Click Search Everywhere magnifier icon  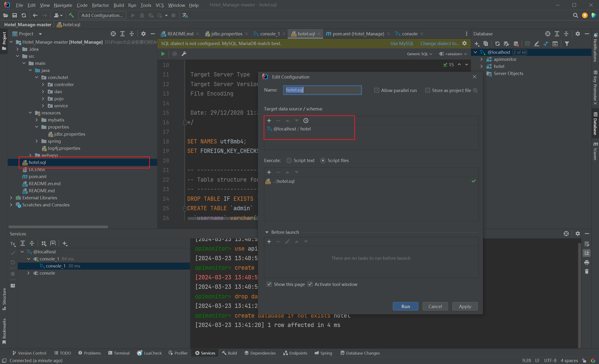coord(575,15)
